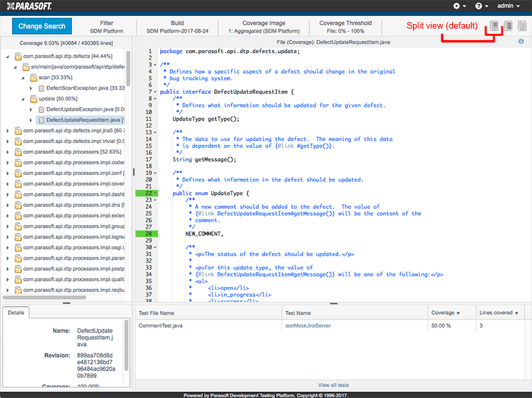
Task: Click the splitter handle between tree and Details panel
Action: (x=66, y=303)
